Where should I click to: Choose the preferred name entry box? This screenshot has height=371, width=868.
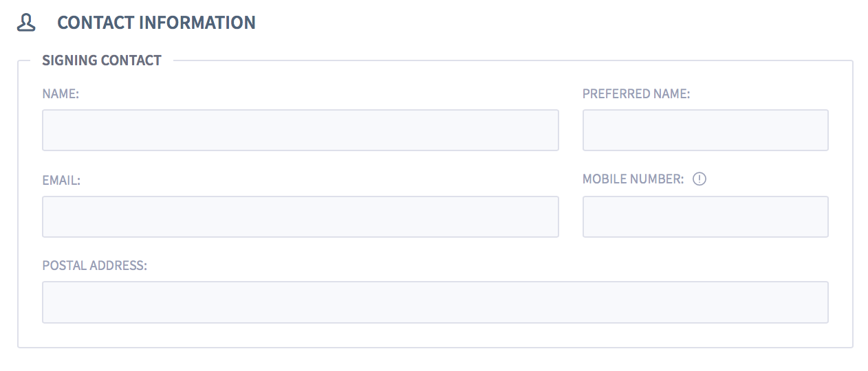[706, 130]
